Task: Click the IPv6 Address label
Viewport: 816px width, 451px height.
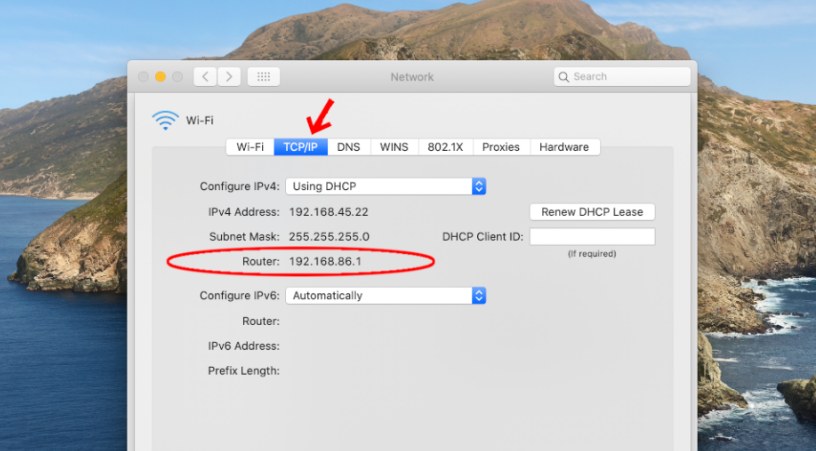Action: point(244,346)
